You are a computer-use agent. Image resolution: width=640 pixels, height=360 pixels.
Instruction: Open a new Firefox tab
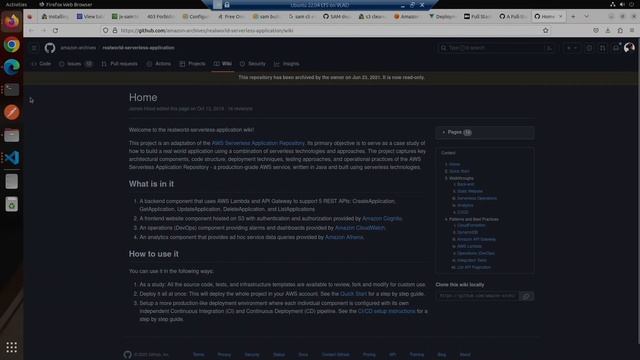(573, 16)
